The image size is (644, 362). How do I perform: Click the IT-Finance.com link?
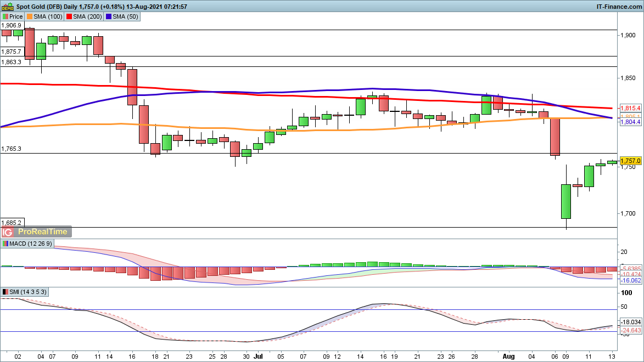(618, 6)
